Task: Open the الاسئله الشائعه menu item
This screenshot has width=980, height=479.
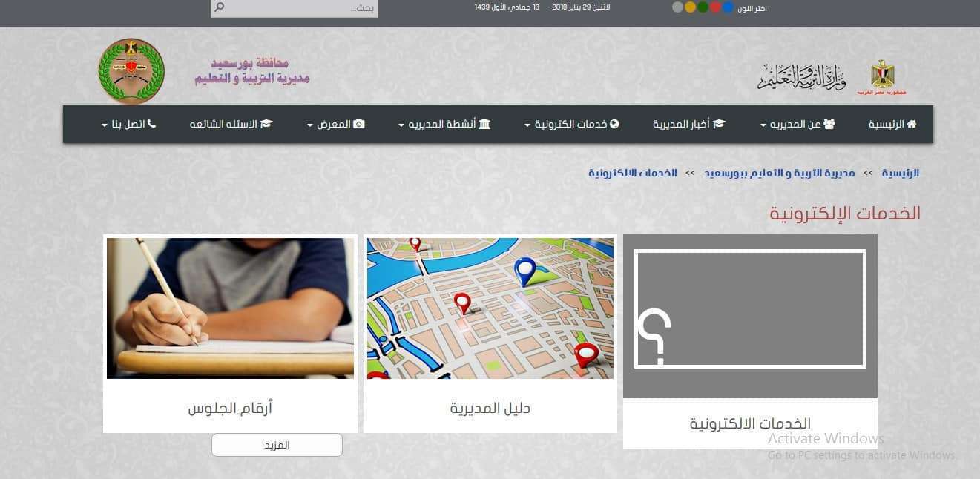Action: [231, 124]
